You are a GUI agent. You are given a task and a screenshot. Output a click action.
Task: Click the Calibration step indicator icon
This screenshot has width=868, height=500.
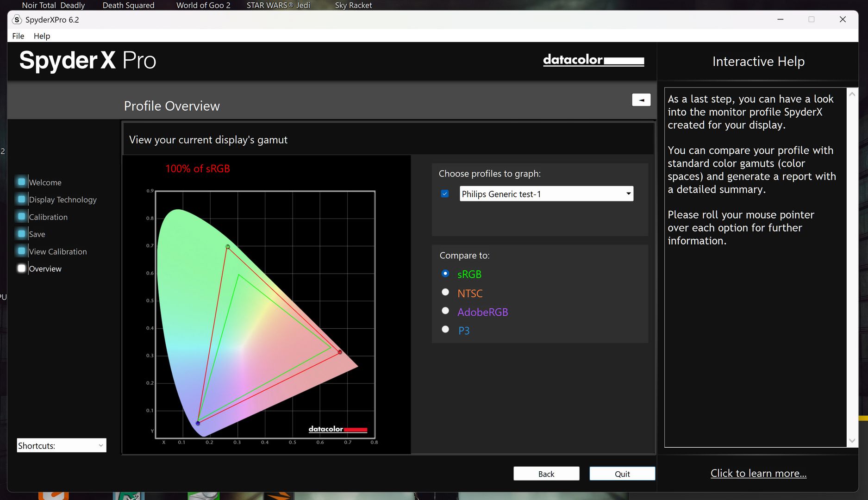(21, 216)
